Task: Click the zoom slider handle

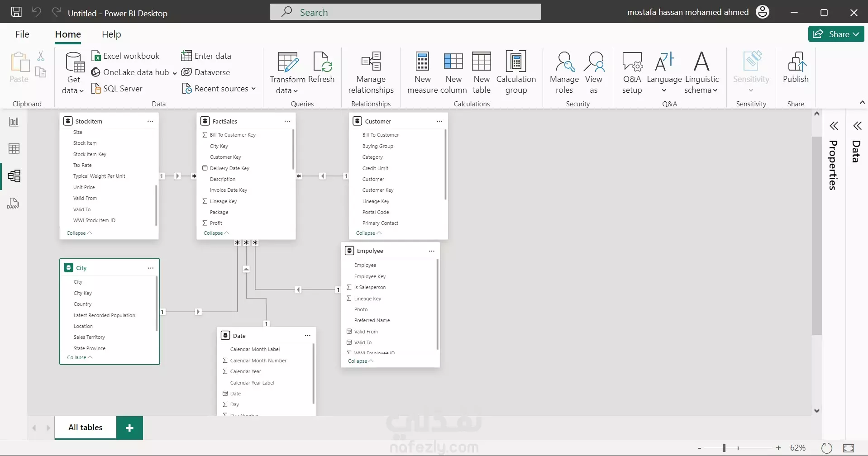Action: (x=724, y=448)
